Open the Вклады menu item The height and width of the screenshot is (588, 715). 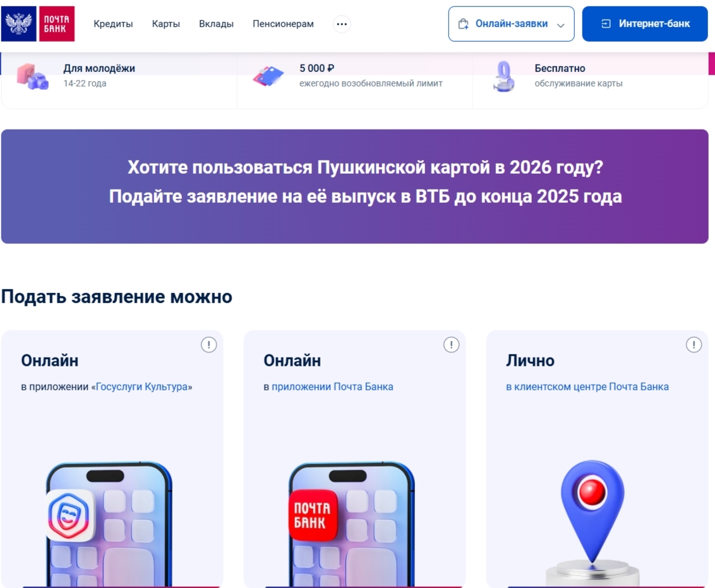pyautogui.click(x=216, y=24)
